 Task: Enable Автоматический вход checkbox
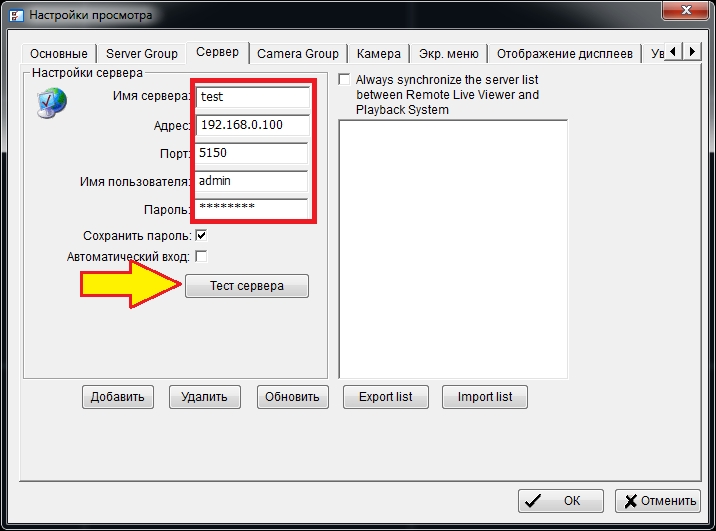(201, 256)
